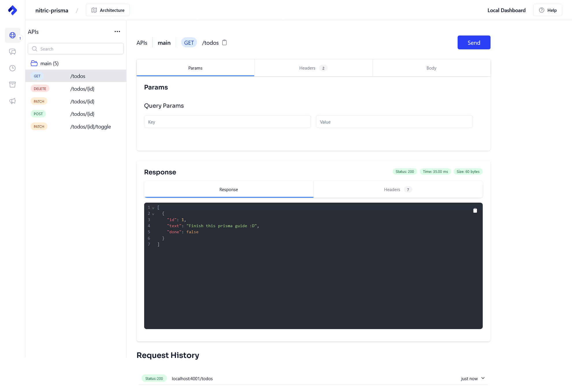Open the Websockets chat bubble icon

[x=12, y=52]
